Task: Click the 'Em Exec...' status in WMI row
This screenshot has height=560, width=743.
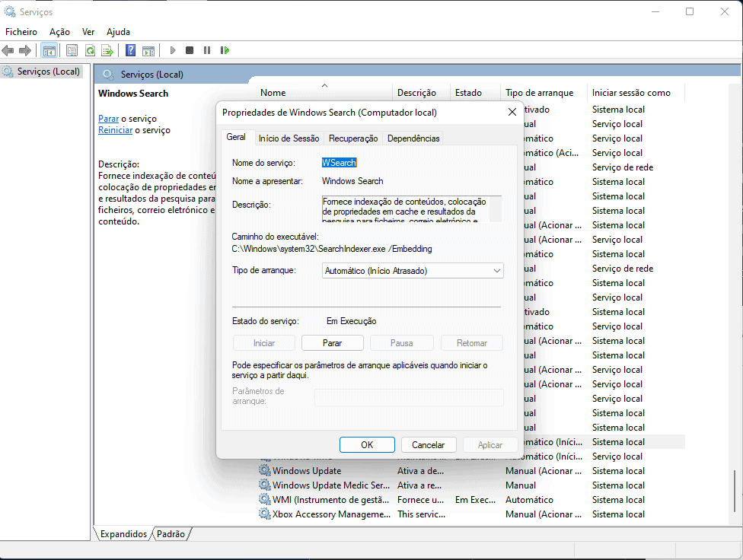Action: (475, 499)
